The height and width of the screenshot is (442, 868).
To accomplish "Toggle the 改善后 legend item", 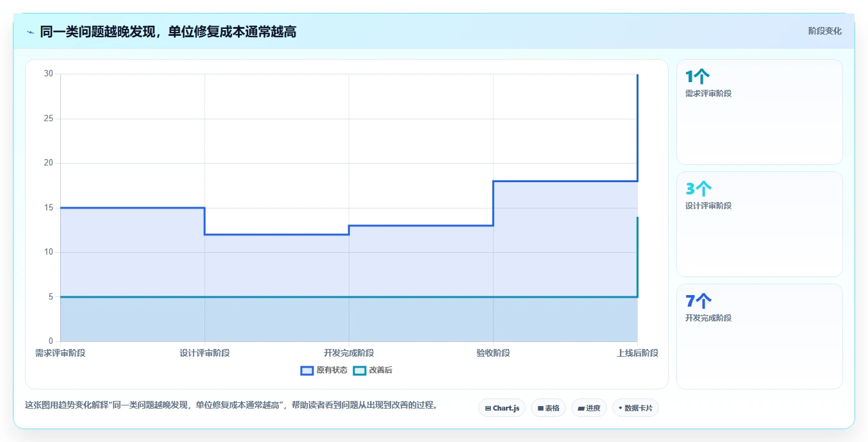I will pos(373,370).
